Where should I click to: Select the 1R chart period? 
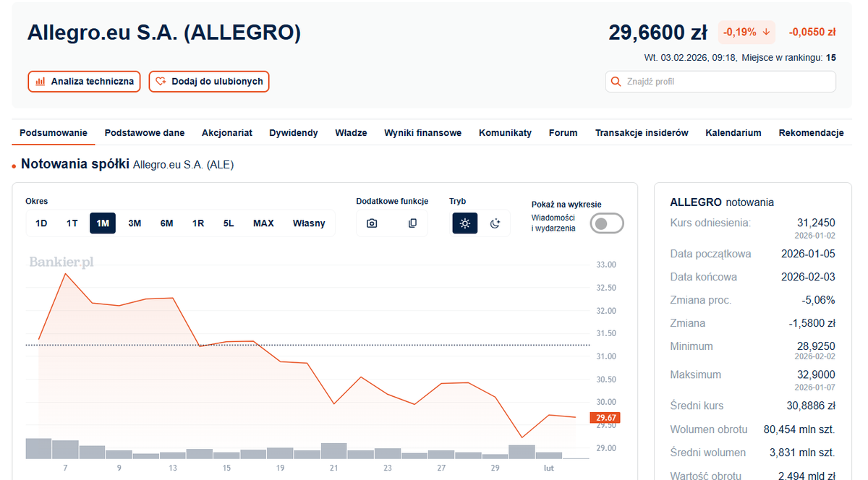point(198,223)
